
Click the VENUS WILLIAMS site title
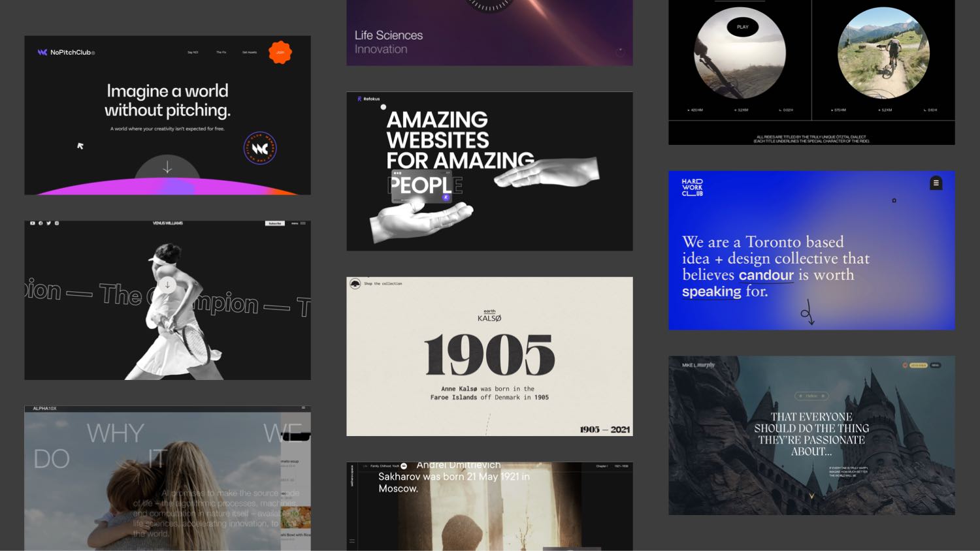[168, 223]
